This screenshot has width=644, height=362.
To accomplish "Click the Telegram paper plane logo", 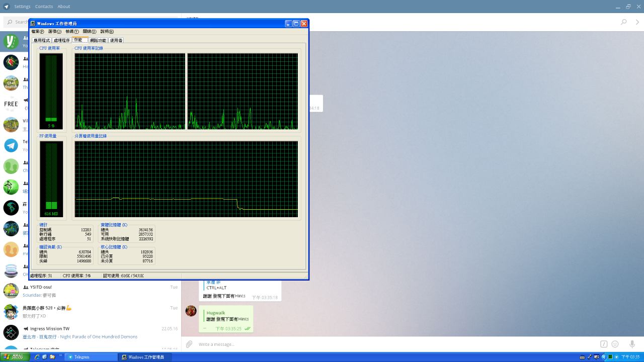I will tap(7, 7).
